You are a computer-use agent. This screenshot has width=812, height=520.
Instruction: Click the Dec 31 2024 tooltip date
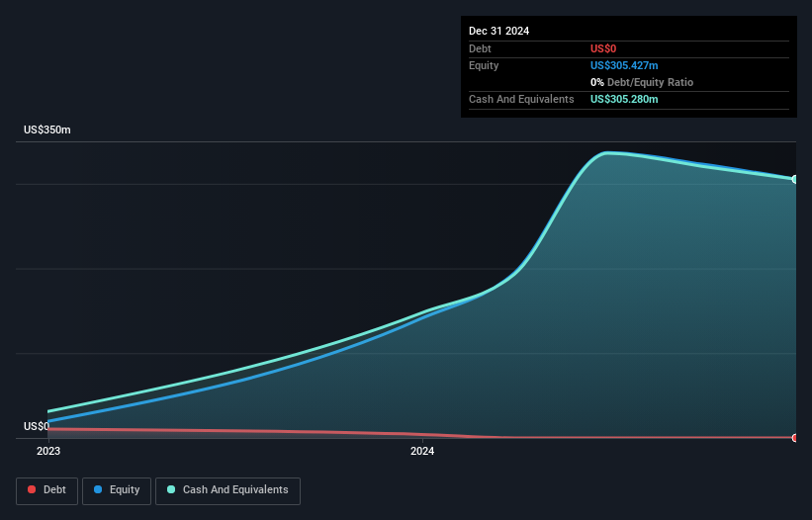[x=498, y=31]
